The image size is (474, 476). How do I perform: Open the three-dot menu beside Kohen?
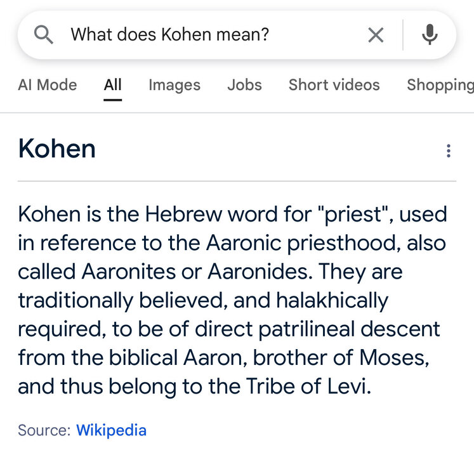448,150
